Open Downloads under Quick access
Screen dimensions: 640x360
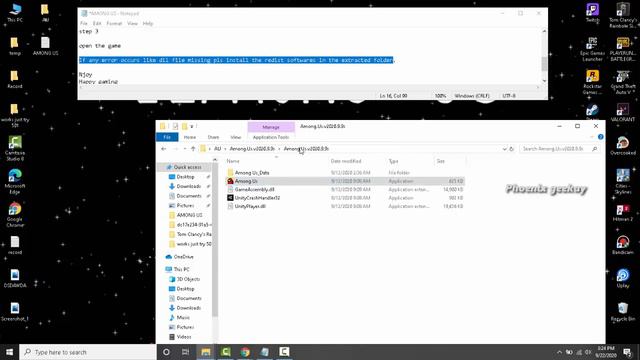(188, 186)
